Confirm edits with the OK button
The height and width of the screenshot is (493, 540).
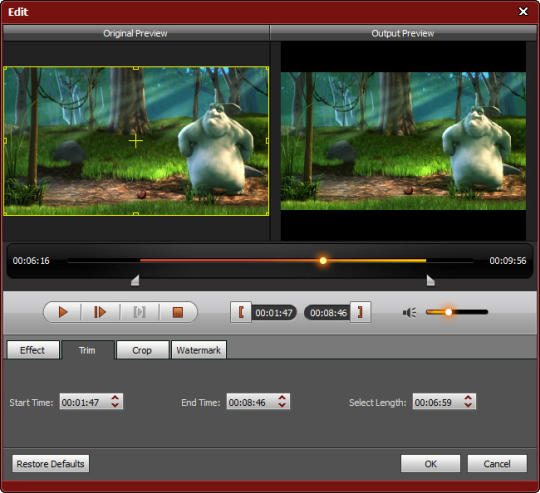point(430,464)
